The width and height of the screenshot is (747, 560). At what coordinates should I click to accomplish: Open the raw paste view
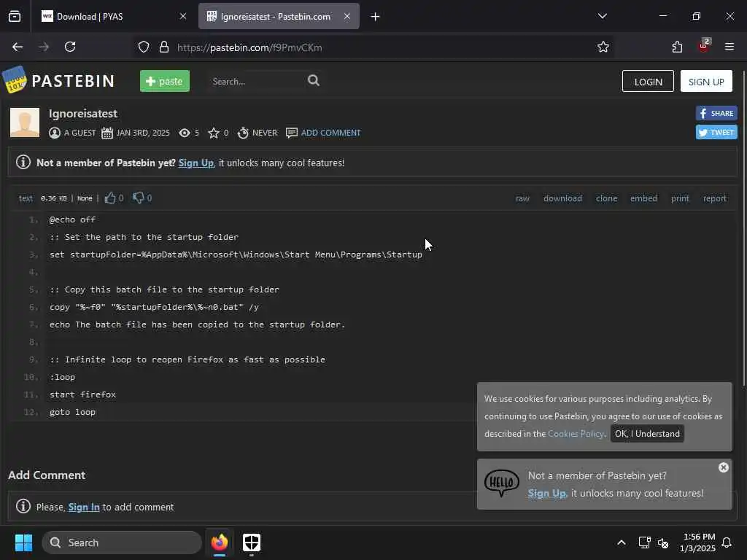click(522, 198)
